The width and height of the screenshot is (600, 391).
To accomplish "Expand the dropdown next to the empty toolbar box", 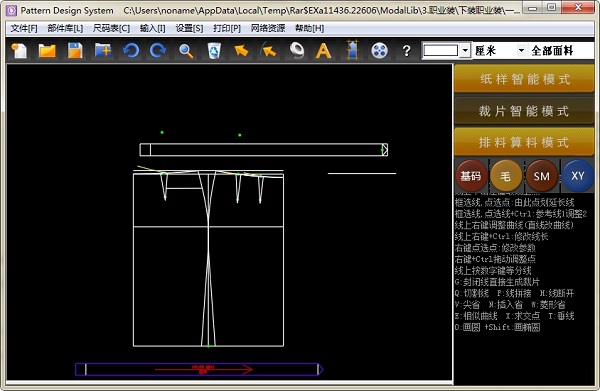I will pos(465,51).
